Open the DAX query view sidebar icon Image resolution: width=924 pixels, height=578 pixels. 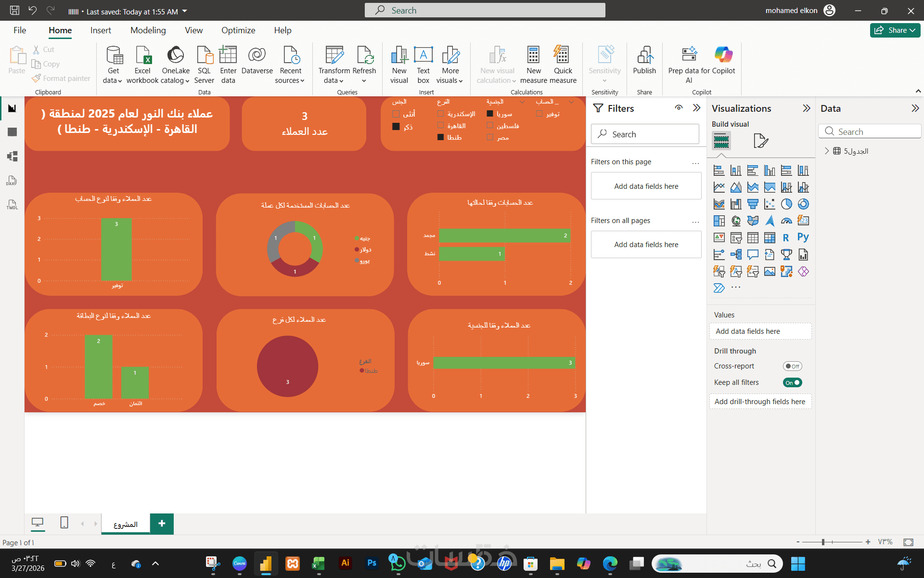point(12,181)
